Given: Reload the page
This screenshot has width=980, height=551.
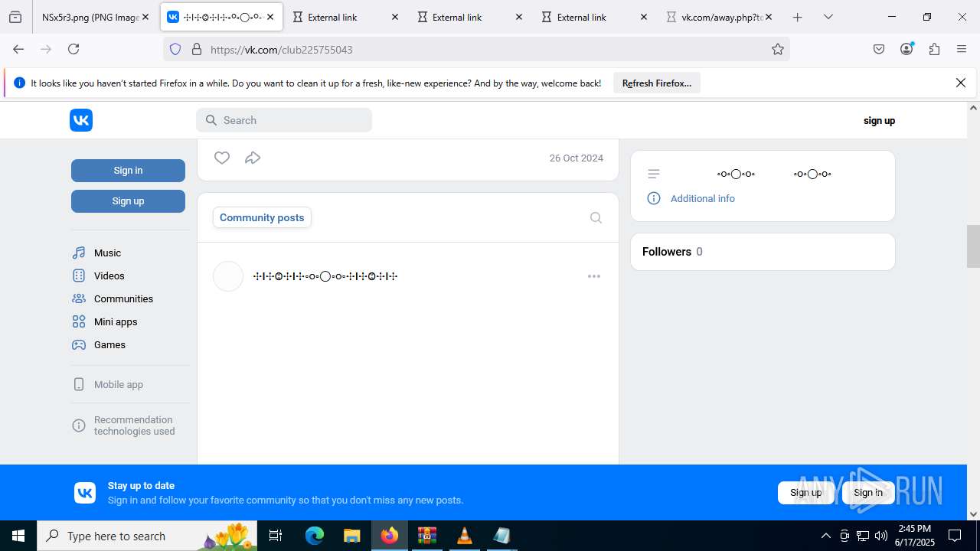Looking at the screenshot, I should coord(73,49).
